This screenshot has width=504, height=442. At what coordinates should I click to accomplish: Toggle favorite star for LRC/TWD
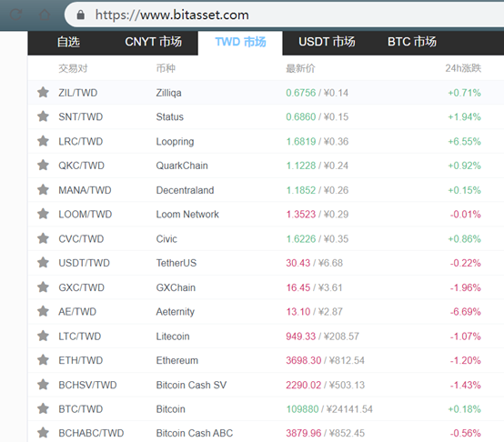[43, 141]
